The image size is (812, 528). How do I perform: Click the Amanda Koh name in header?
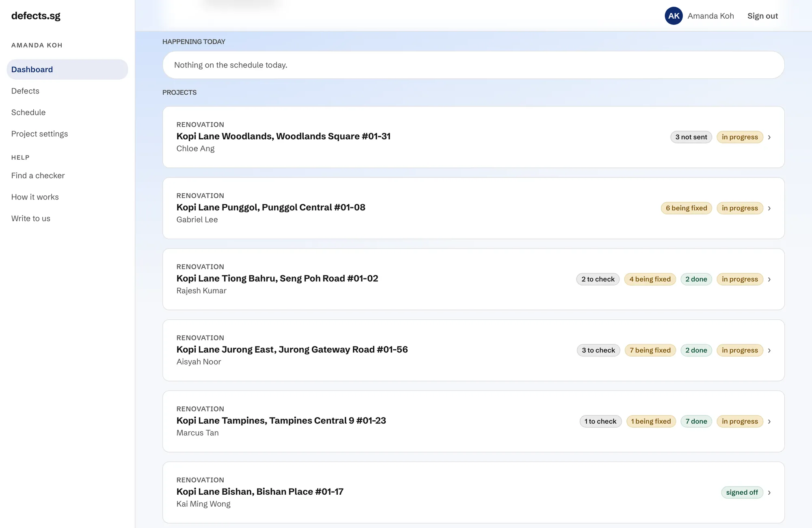point(710,16)
